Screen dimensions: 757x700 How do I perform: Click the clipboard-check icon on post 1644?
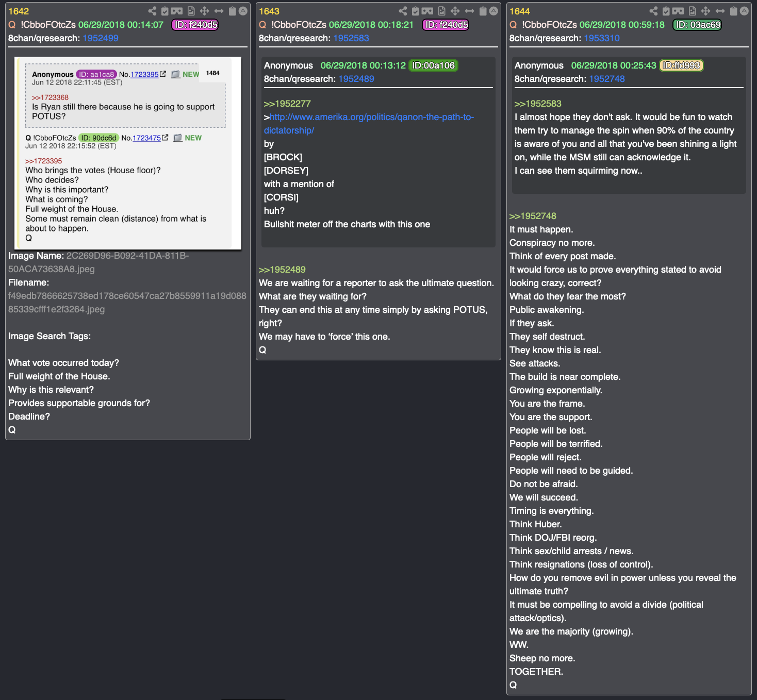click(x=666, y=11)
